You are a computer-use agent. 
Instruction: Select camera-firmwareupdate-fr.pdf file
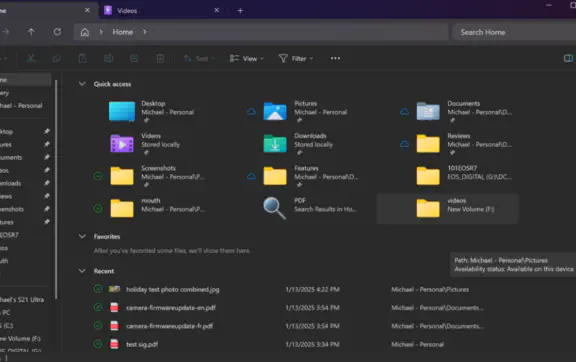[169, 326]
